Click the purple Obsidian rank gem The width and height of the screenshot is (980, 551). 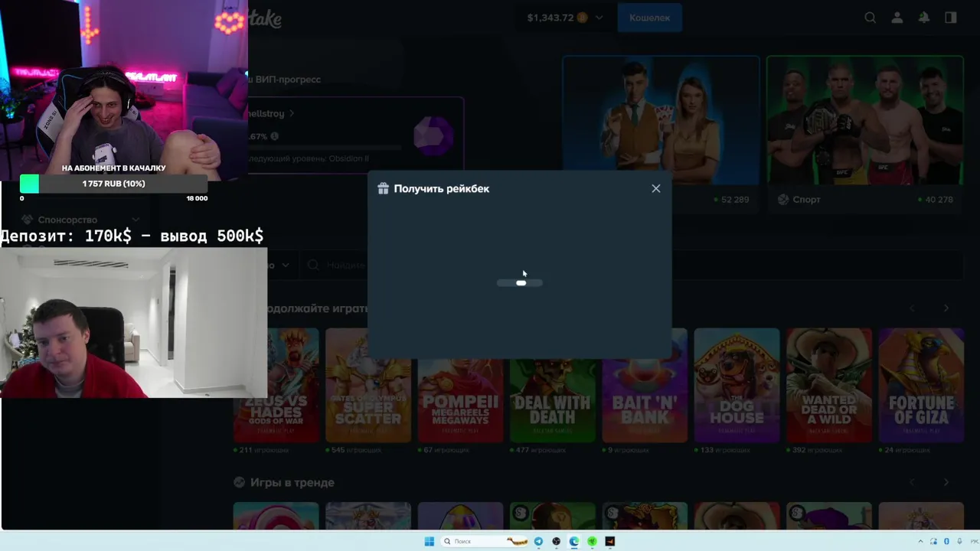[433, 136]
